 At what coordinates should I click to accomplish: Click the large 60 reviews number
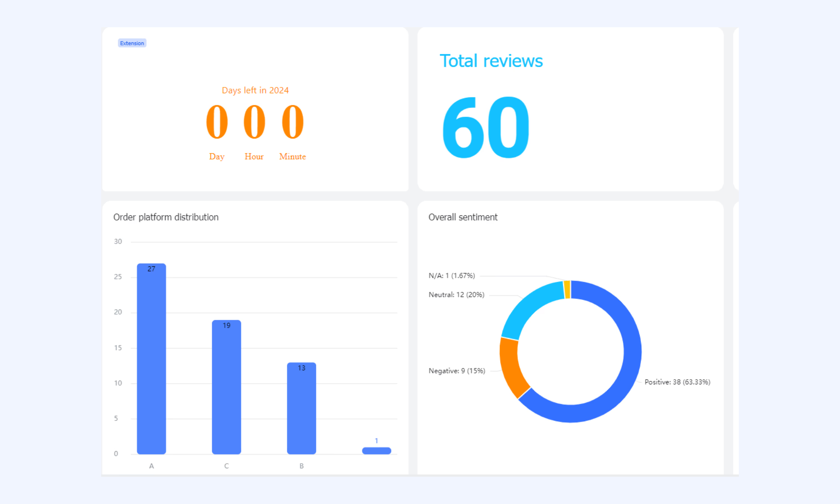(486, 127)
